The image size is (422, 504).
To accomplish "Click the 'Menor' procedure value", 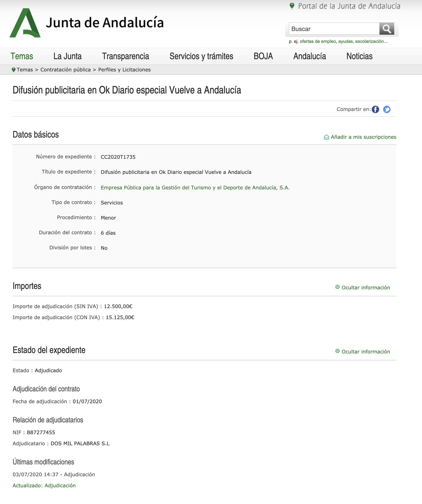I will (x=109, y=218).
